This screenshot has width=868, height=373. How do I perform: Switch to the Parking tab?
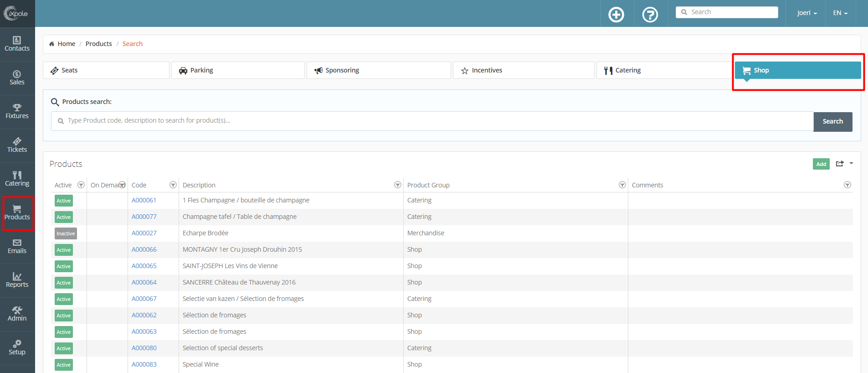pyautogui.click(x=238, y=70)
